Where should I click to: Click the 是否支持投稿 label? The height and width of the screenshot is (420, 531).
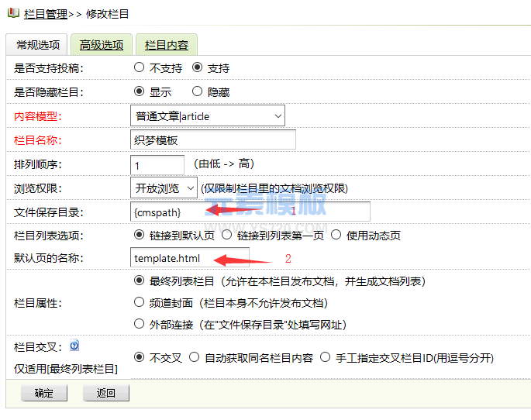[48, 68]
